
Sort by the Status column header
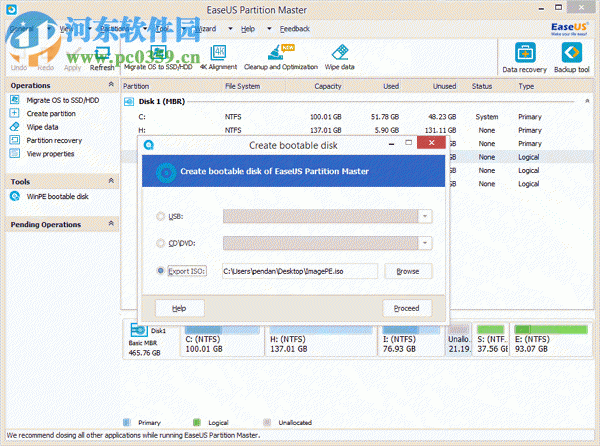point(482,86)
